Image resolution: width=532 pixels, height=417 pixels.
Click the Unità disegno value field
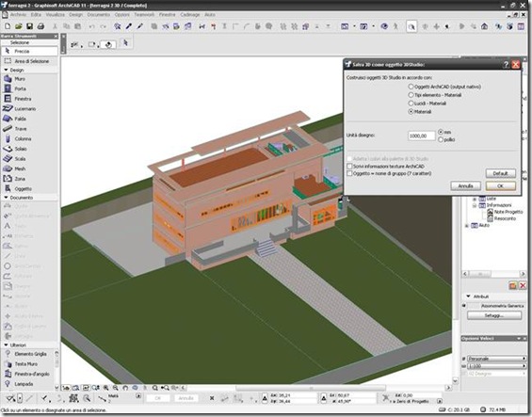[422, 136]
